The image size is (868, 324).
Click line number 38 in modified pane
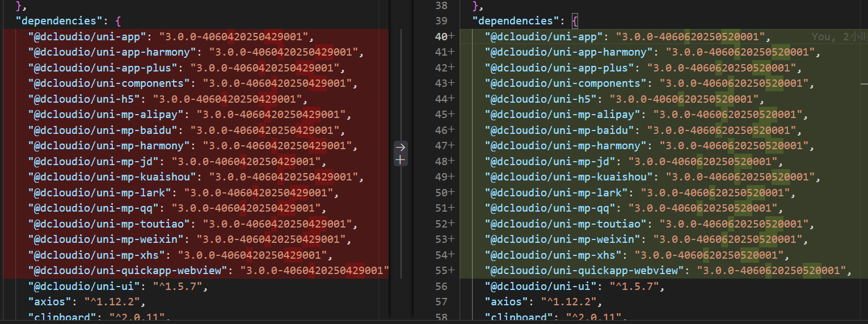pyautogui.click(x=441, y=6)
